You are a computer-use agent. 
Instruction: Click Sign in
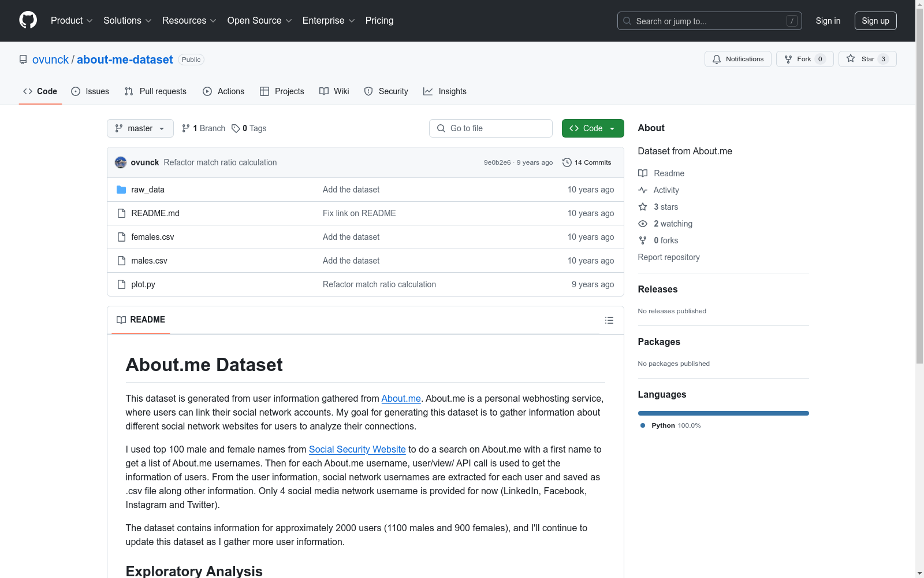click(x=828, y=21)
